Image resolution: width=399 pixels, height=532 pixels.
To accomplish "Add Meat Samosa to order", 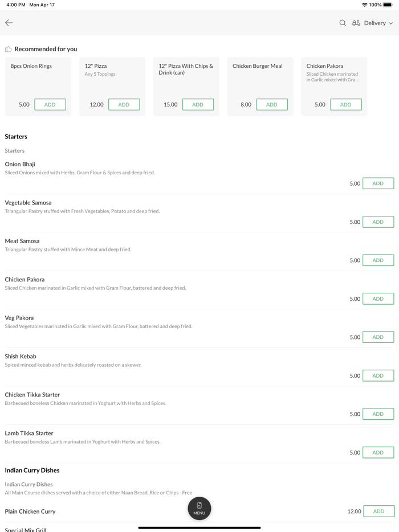I will [x=378, y=260].
